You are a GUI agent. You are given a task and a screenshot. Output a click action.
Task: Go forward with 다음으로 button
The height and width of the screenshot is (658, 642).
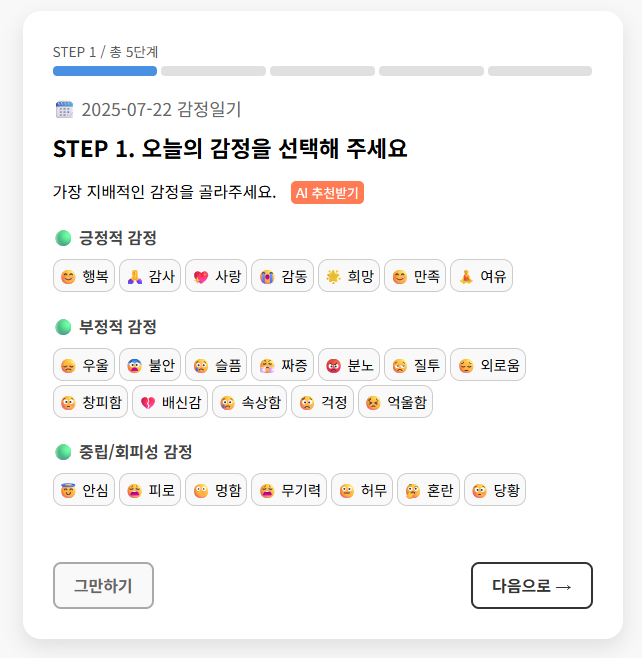click(x=532, y=586)
